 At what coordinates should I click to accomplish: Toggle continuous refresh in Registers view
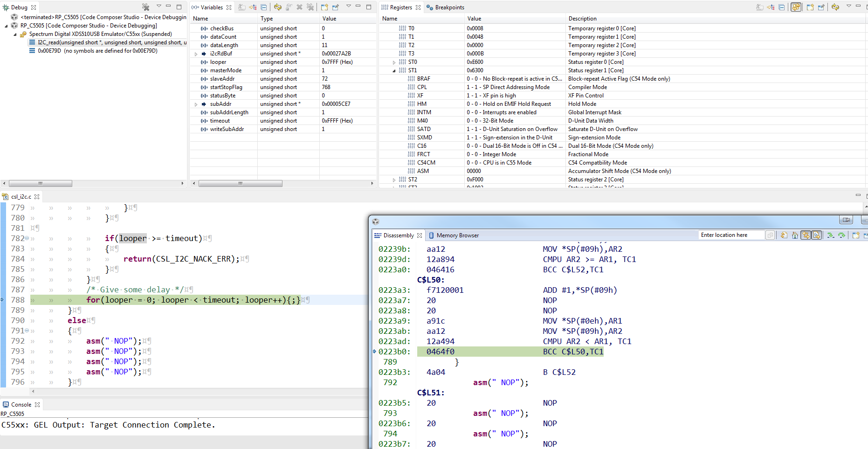796,7
